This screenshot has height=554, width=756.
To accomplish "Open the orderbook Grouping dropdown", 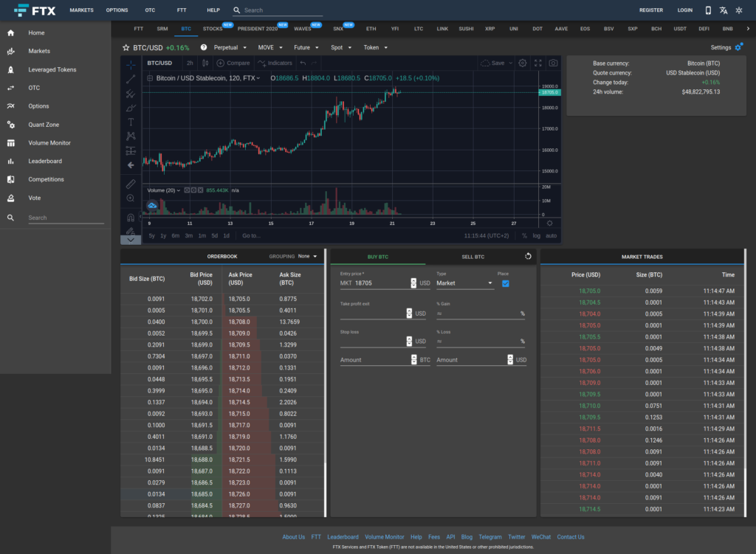I will [307, 256].
